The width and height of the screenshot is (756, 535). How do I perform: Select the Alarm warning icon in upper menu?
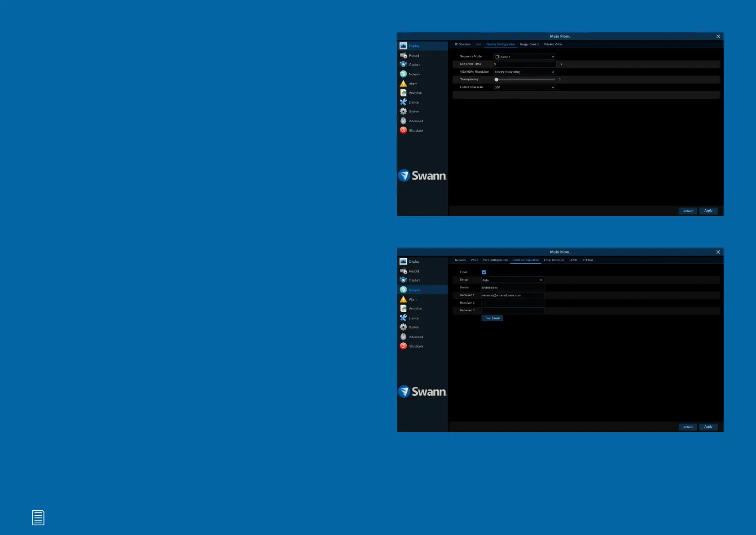click(403, 84)
